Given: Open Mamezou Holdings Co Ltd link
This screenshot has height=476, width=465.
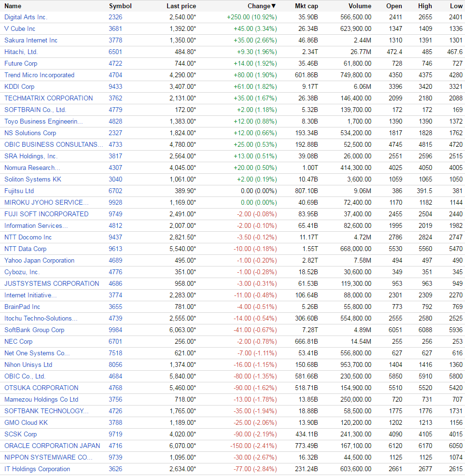Looking at the screenshot, I should [42, 400].
